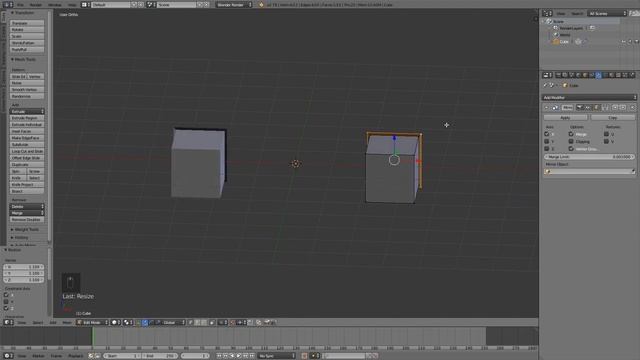Expand the Weight Tools panel
The height and width of the screenshot is (360, 640).
24,230
